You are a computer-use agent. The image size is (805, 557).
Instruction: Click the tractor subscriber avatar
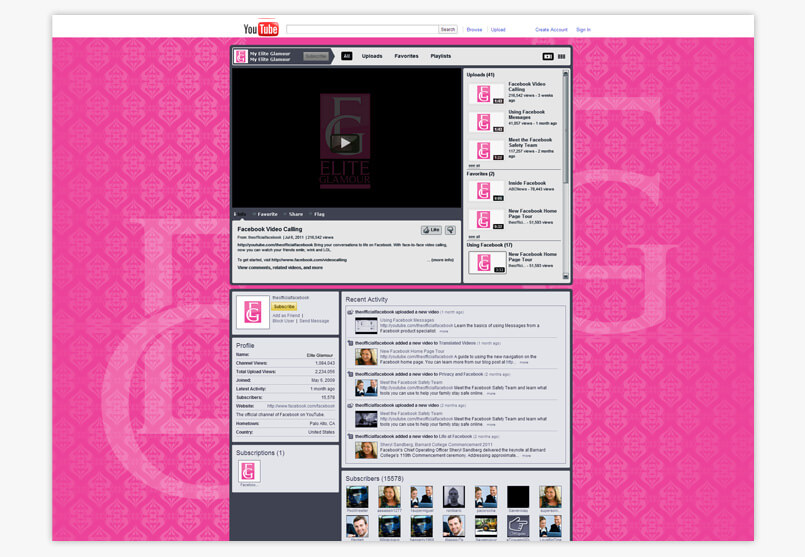click(486, 526)
